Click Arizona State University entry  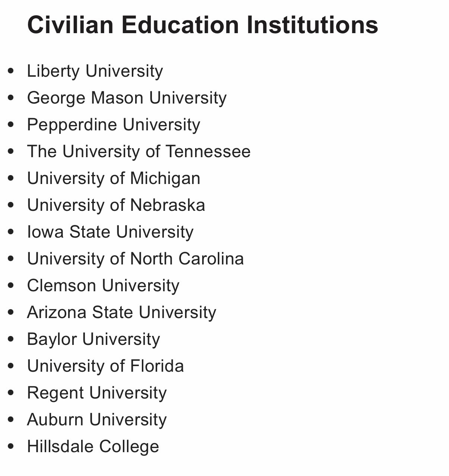(x=121, y=312)
